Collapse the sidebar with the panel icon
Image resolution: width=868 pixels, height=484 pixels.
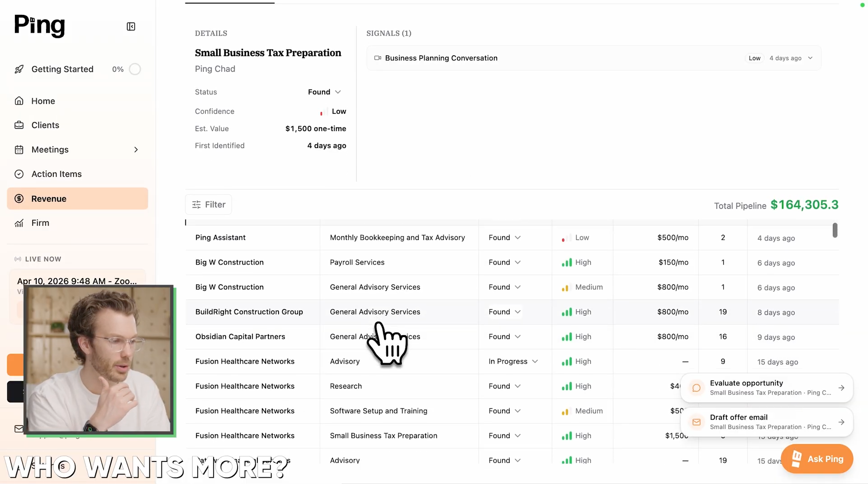coord(131,27)
